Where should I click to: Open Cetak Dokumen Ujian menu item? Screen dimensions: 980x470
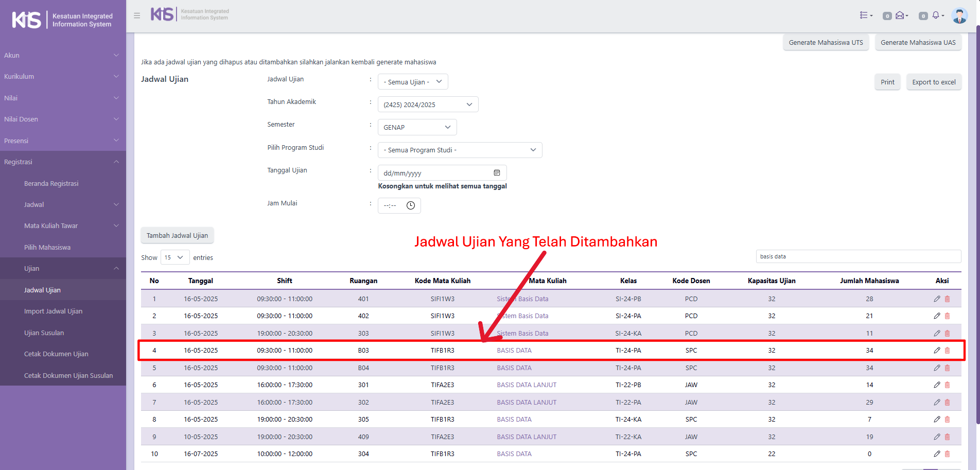tap(56, 354)
